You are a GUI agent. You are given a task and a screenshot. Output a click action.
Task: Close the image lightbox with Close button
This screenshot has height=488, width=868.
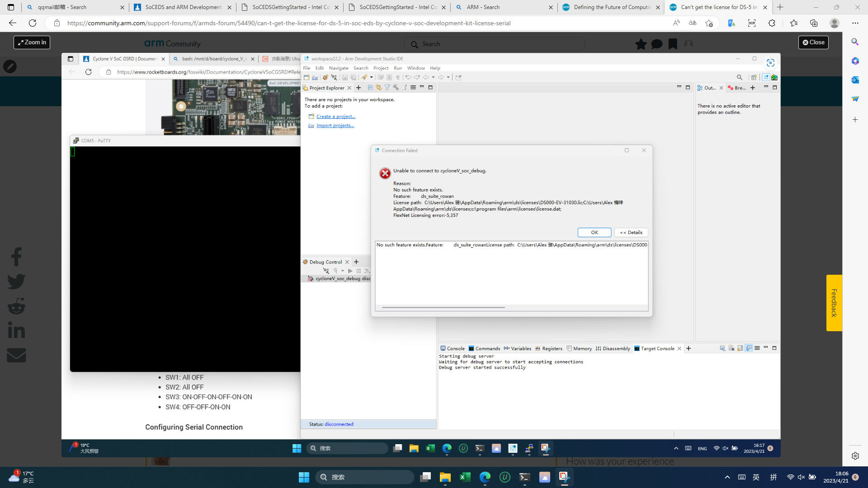click(x=813, y=42)
